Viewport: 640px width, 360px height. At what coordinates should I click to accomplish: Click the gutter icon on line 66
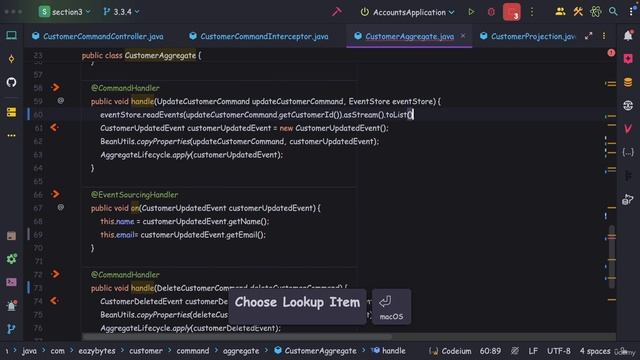click(x=56, y=194)
